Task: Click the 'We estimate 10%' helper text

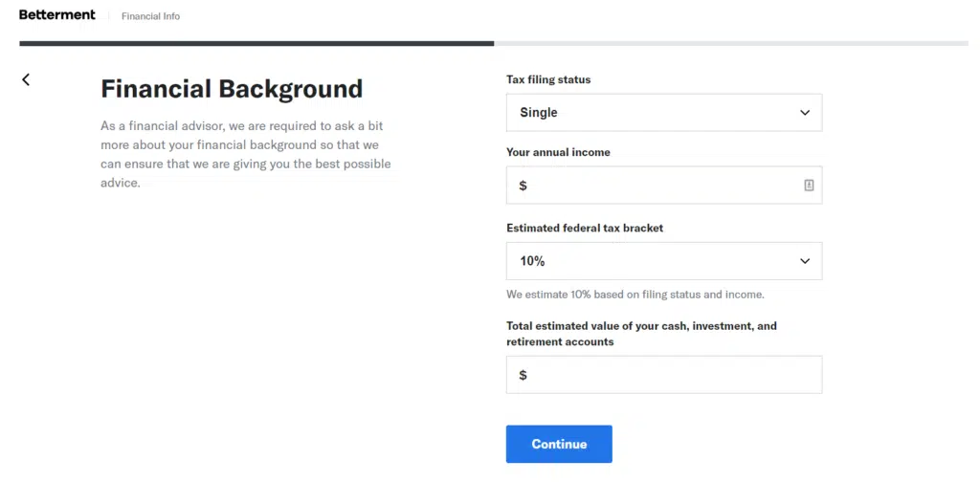Action: tap(635, 295)
